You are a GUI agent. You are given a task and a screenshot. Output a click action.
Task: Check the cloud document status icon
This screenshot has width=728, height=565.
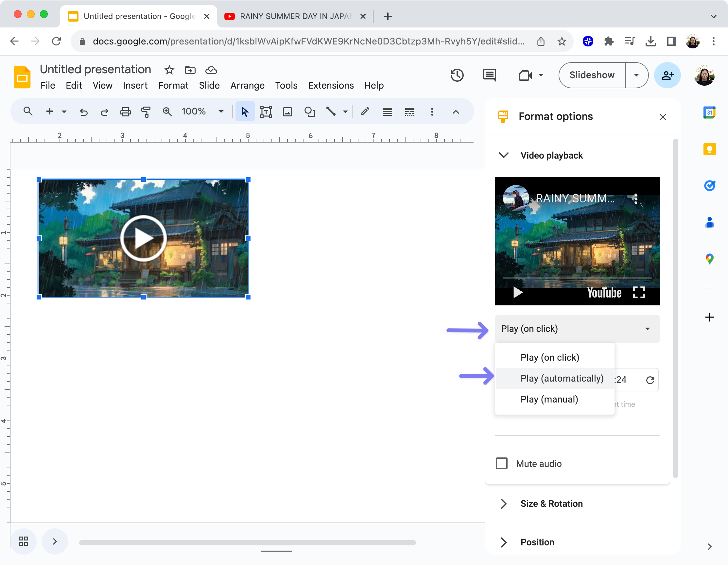211,70
